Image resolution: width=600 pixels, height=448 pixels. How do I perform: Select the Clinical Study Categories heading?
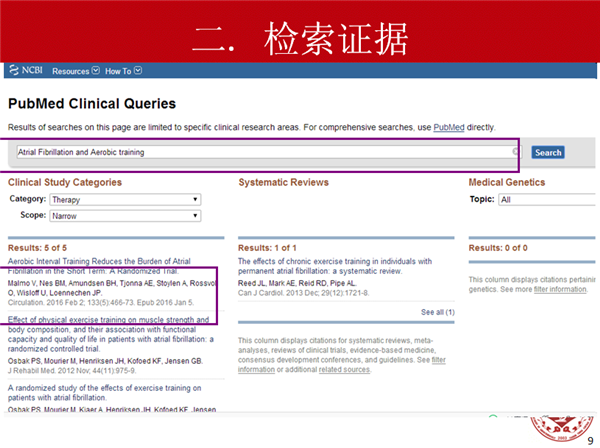[x=65, y=182]
